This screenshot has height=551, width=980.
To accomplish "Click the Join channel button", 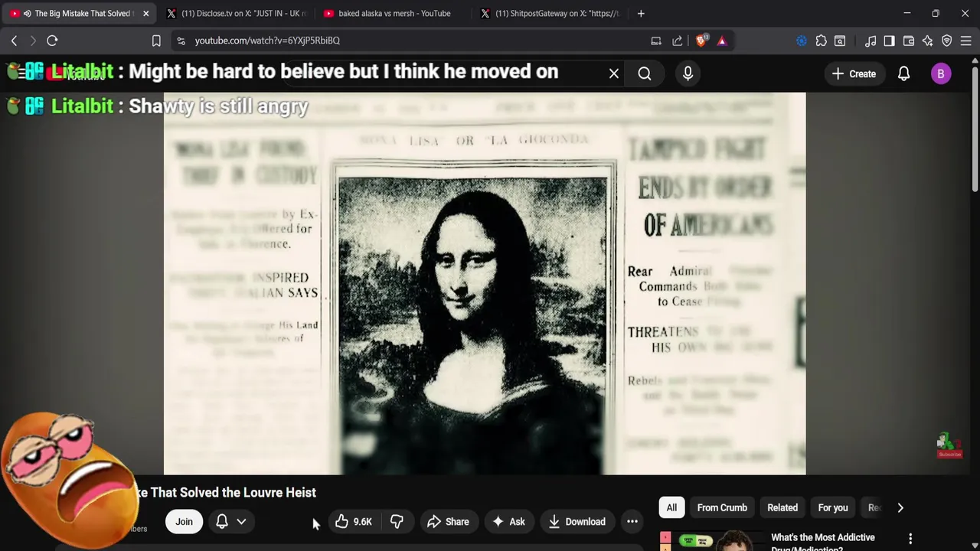I will tap(184, 522).
